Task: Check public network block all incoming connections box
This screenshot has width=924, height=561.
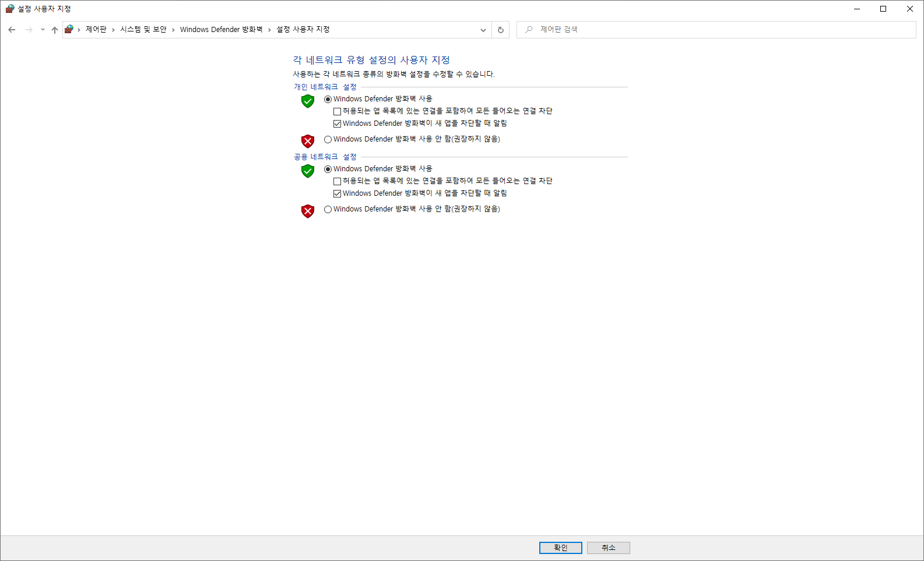Action: 337,181
